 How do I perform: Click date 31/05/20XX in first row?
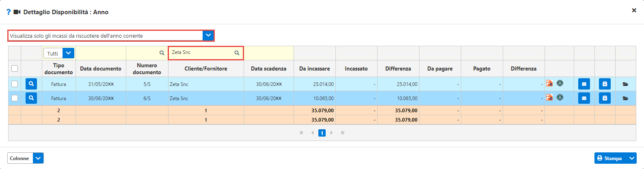pyautogui.click(x=101, y=84)
